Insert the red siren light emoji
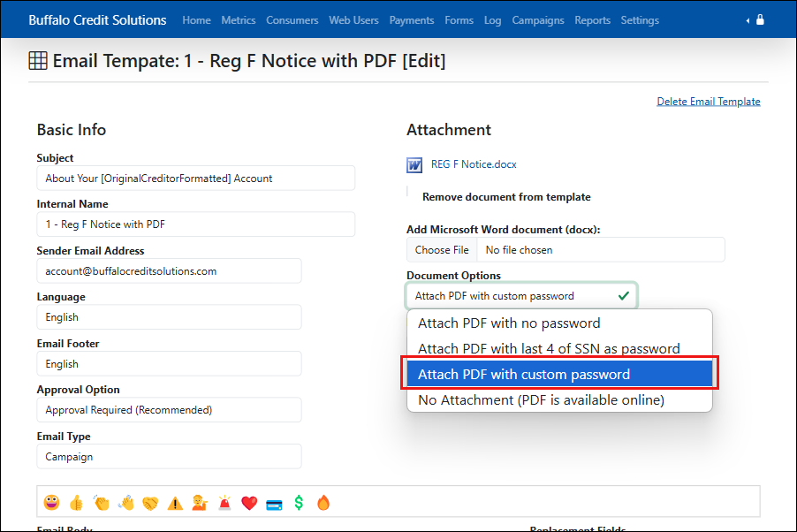The width and height of the screenshot is (797, 532). pyautogui.click(x=224, y=503)
